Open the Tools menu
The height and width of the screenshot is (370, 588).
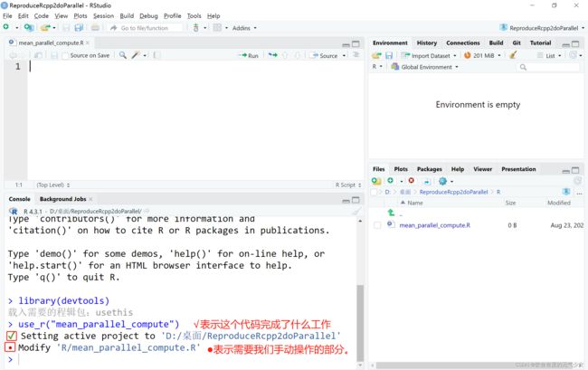(194, 15)
